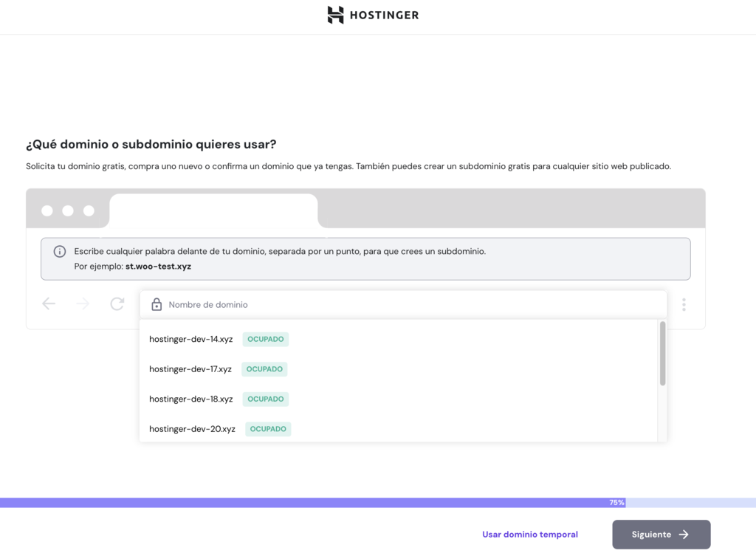Click the padlock icon in the domain field

pyautogui.click(x=156, y=303)
